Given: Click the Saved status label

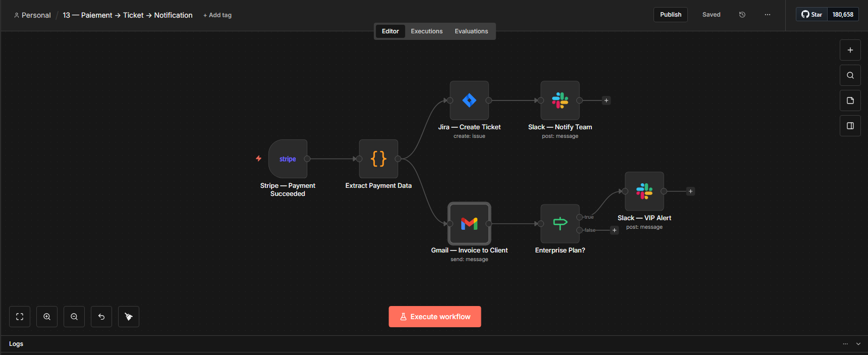Looking at the screenshot, I should (712, 15).
